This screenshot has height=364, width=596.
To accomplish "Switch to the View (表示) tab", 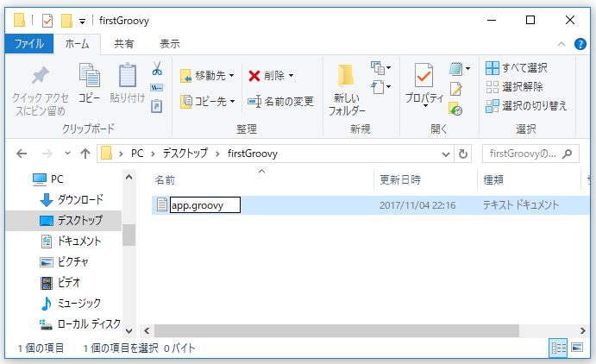I will (170, 44).
